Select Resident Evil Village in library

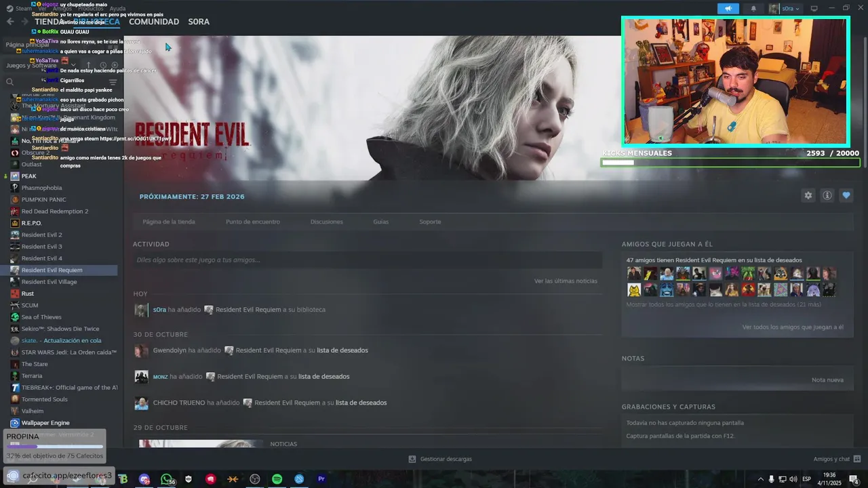(x=49, y=282)
